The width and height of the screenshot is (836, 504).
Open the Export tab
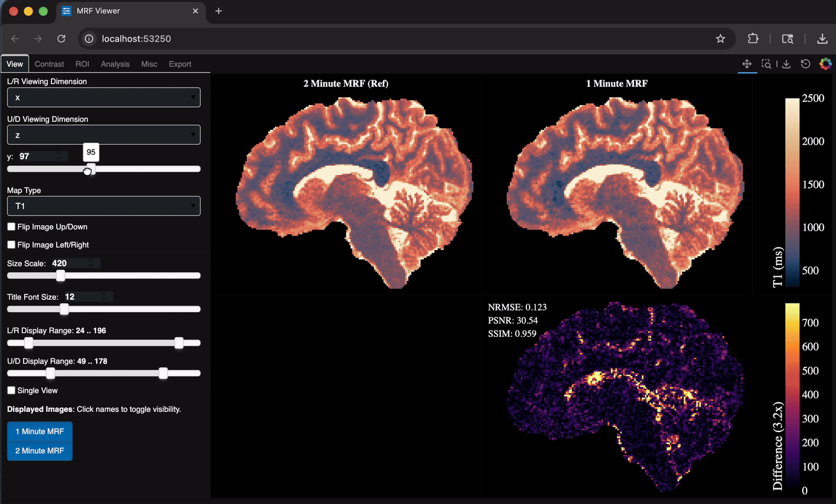(180, 63)
